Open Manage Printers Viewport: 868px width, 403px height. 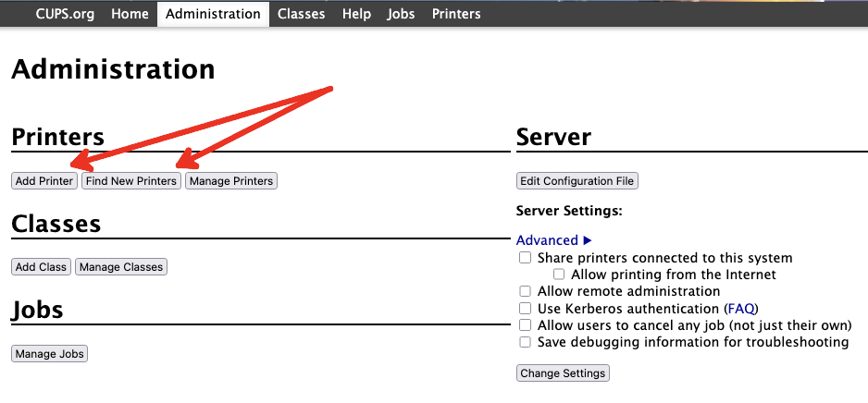tap(231, 181)
